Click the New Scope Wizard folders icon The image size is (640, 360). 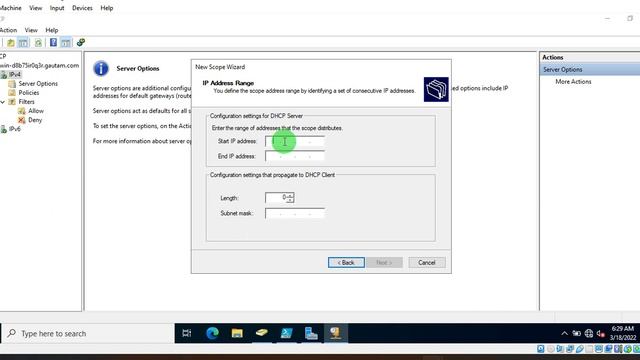(x=436, y=89)
